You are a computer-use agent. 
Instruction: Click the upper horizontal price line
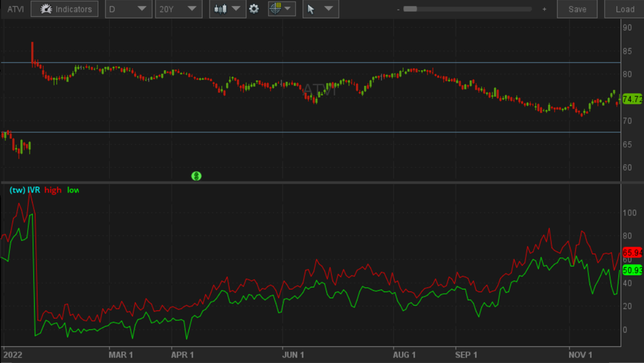[311, 63]
